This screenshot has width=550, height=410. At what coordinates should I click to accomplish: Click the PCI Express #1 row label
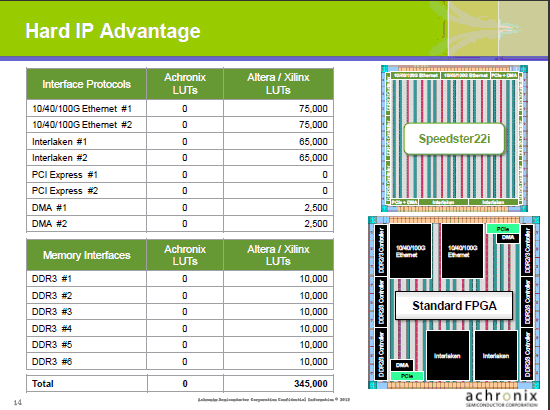[x=65, y=175]
